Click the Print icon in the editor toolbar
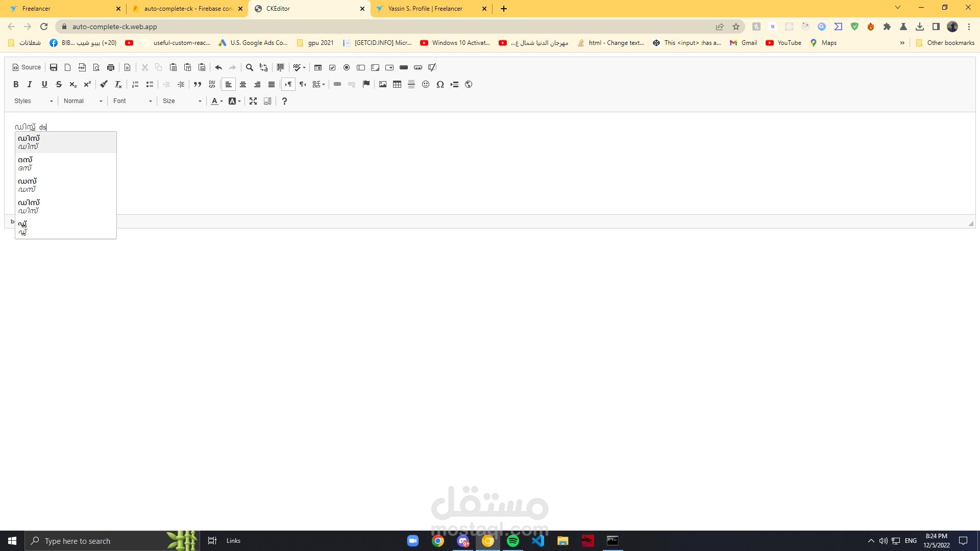 111,67
